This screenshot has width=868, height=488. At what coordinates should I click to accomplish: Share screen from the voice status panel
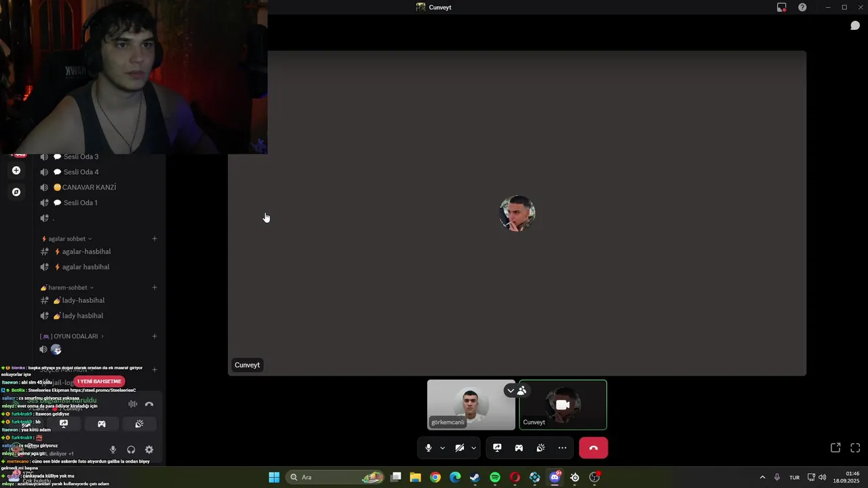64,424
